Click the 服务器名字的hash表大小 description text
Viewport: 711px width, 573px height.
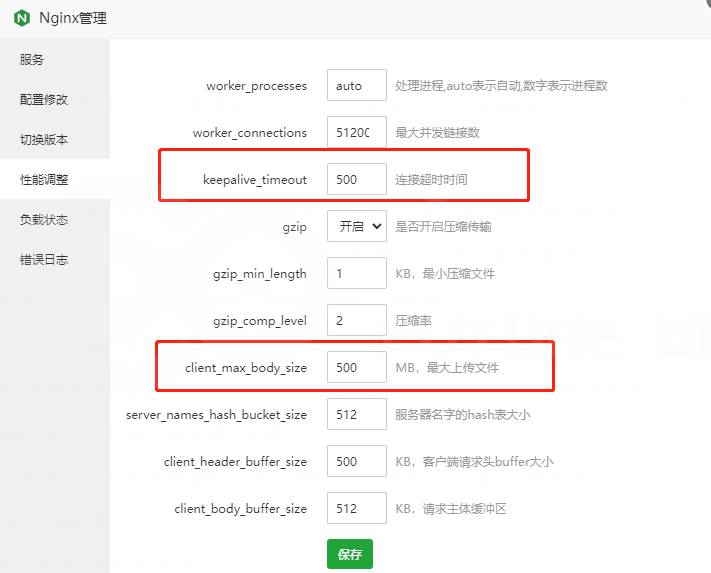tap(463, 415)
